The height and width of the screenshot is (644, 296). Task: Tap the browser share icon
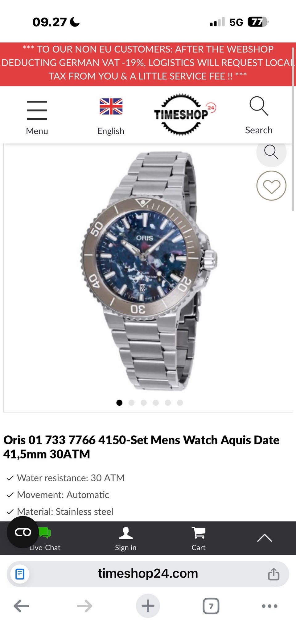(273, 574)
